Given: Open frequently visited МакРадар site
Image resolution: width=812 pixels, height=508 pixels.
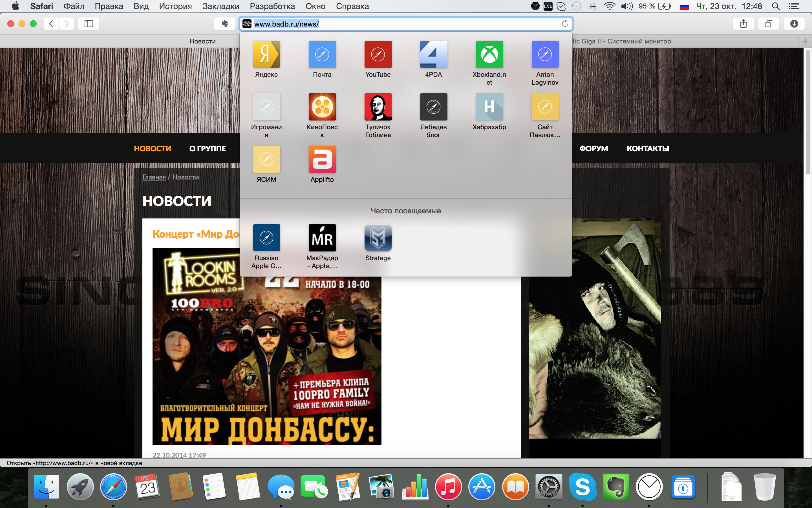Looking at the screenshot, I should [x=322, y=238].
